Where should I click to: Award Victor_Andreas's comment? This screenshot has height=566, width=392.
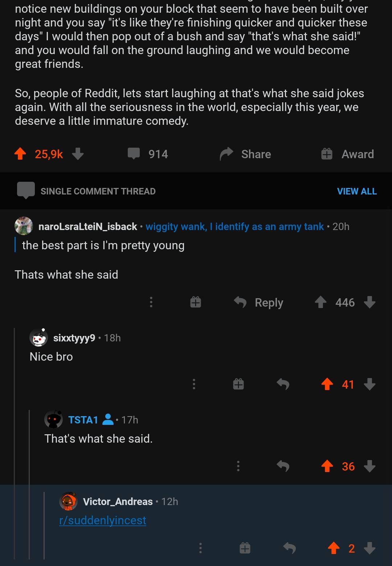(245, 548)
